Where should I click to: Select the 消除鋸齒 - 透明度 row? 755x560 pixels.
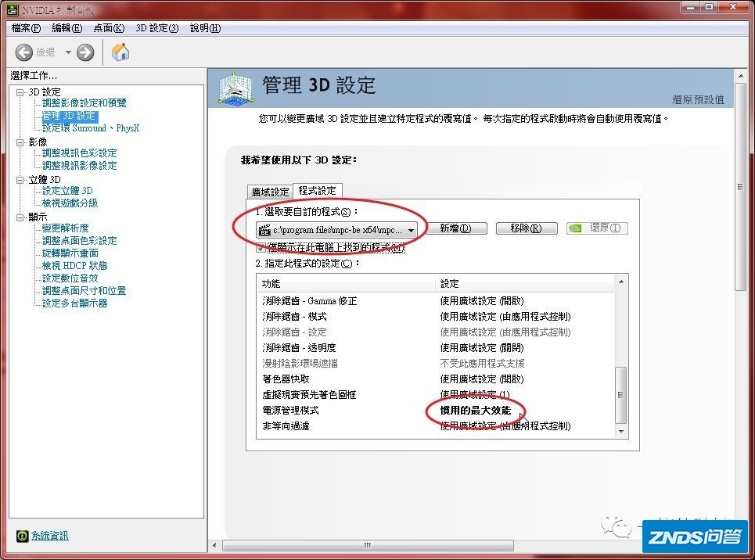tap(436, 347)
